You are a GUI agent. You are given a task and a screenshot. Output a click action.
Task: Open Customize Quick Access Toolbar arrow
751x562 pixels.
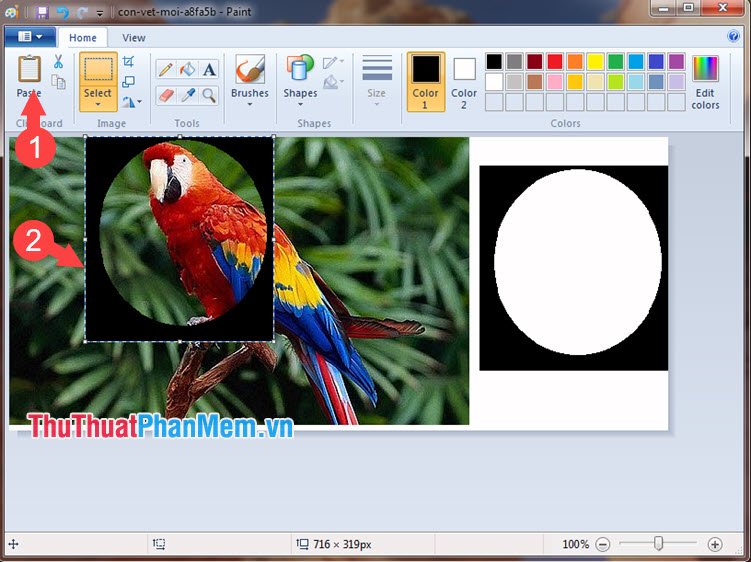100,13
